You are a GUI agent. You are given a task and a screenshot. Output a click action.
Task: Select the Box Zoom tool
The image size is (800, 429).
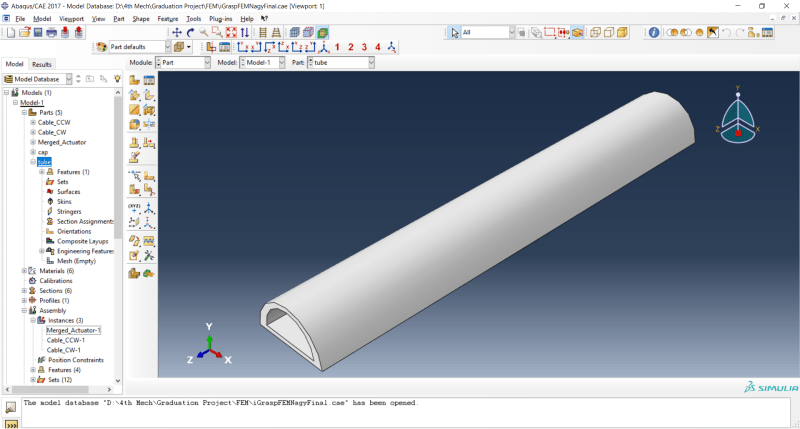coord(217,33)
